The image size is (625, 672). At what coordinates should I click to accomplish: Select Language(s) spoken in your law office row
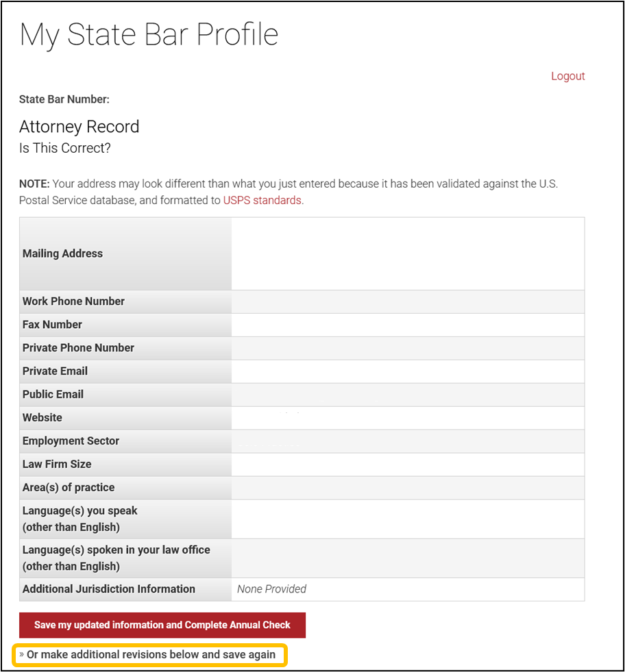[x=407, y=558]
